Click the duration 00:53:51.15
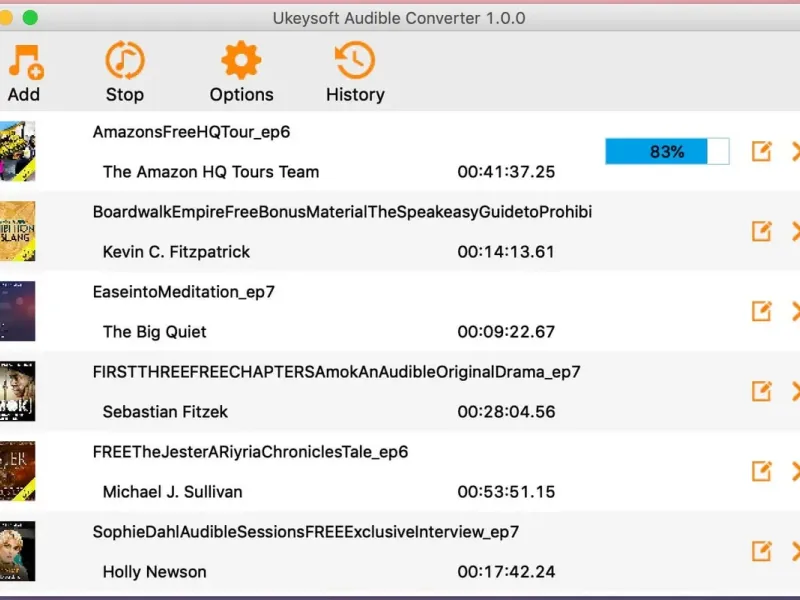 506,492
